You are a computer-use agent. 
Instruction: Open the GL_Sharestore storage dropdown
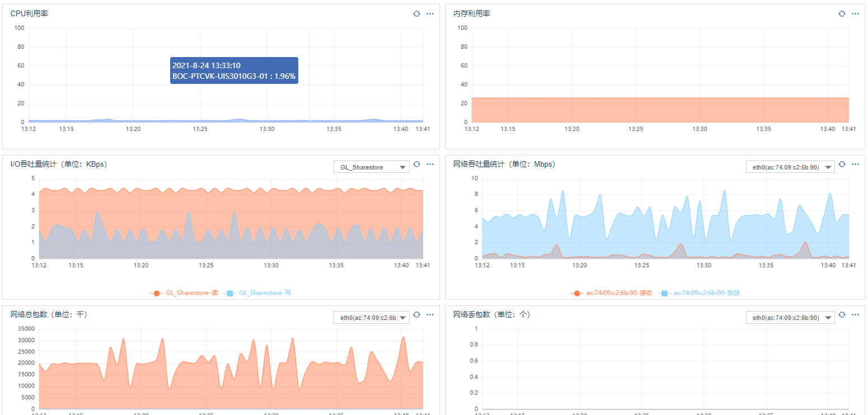(x=372, y=167)
